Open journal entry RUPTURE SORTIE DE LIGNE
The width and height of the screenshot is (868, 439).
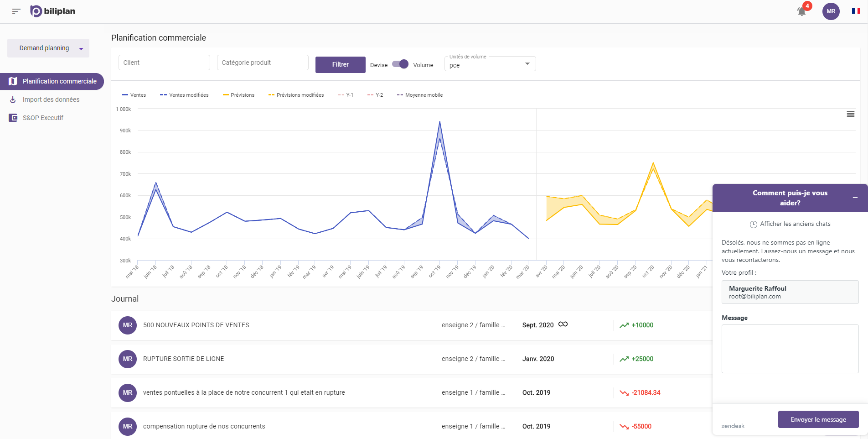[184, 359]
